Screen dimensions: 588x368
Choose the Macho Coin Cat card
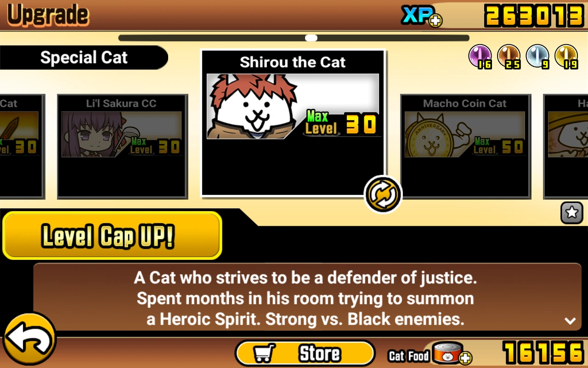(465, 146)
